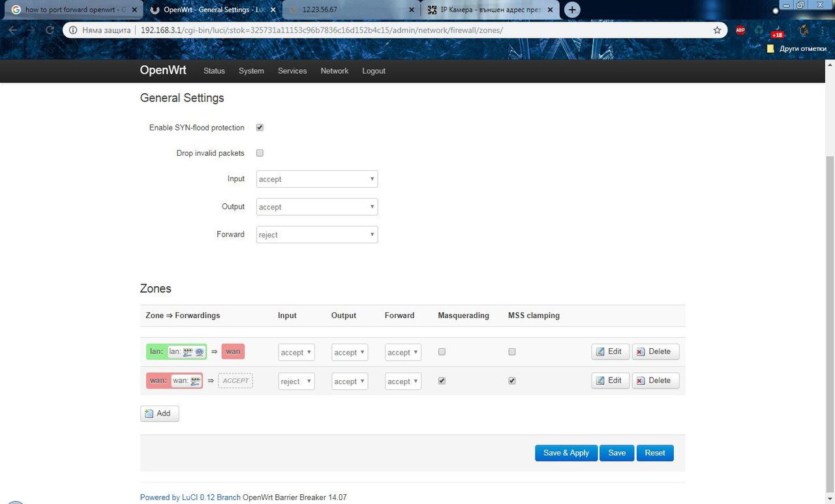Bookmark this page with the star icon
This screenshot has height=504, width=835.
pyautogui.click(x=718, y=30)
